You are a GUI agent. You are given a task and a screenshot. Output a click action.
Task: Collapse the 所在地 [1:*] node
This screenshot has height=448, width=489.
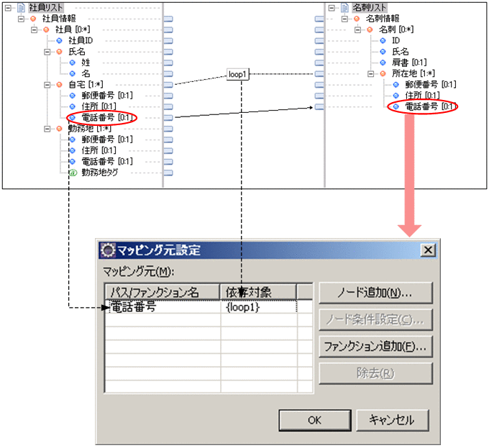click(371, 74)
